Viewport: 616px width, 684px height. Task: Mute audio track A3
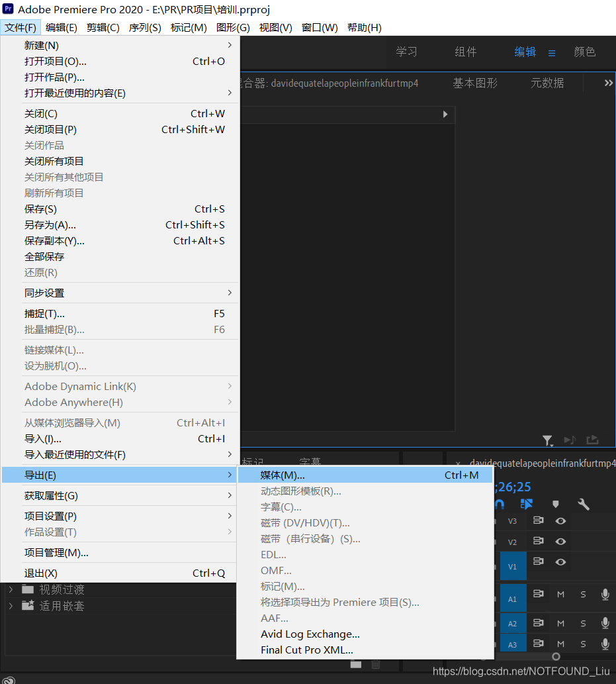(560, 644)
